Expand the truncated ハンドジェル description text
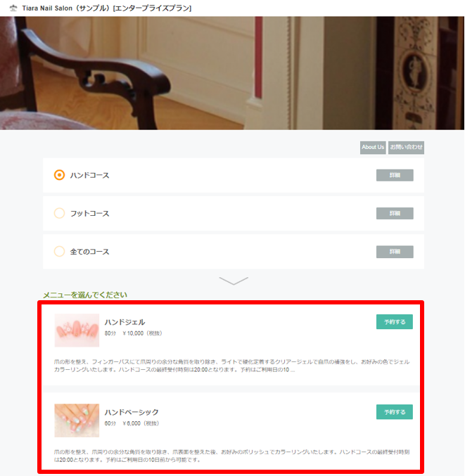Image resolution: width=465 pixels, height=476 pixels. click(231, 366)
